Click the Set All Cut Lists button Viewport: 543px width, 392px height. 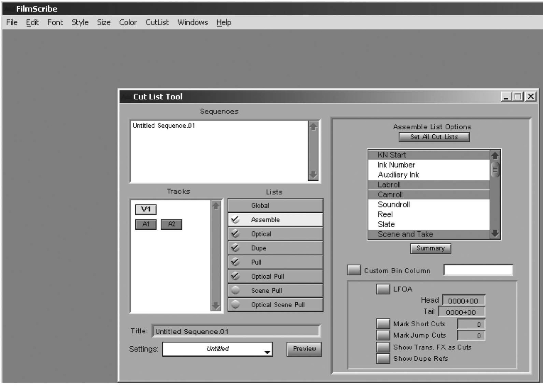(434, 137)
